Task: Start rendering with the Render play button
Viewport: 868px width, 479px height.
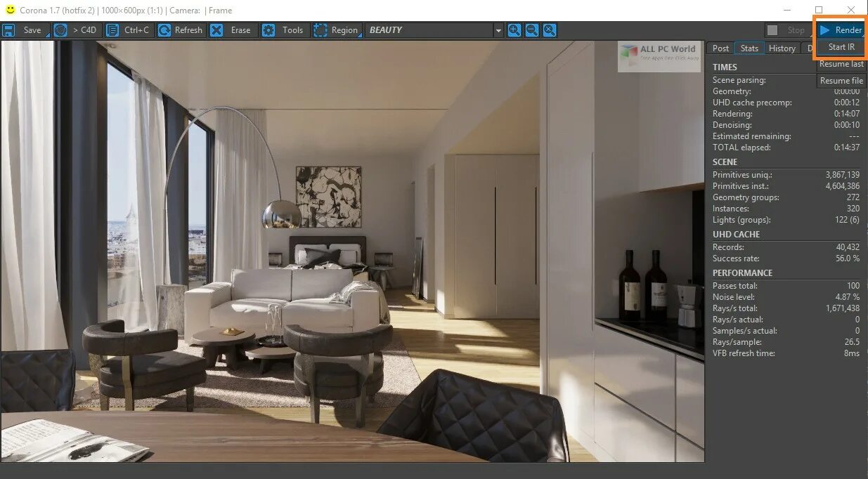Action: tap(841, 30)
